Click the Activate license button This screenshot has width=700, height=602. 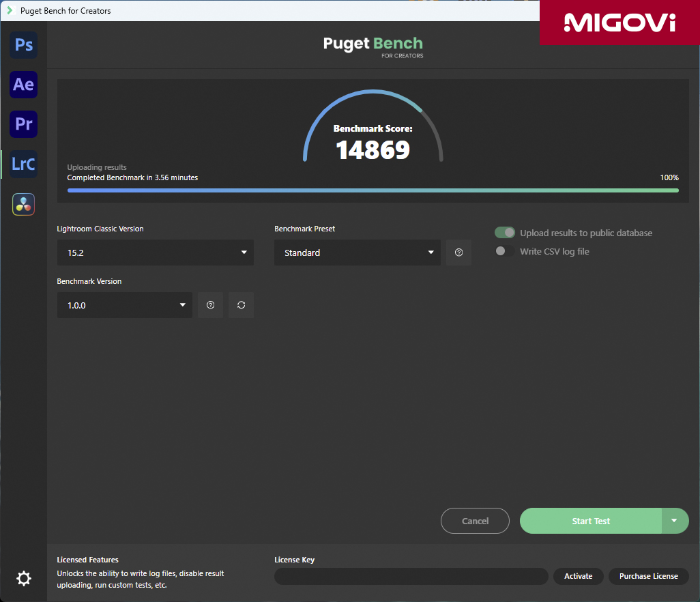pos(578,576)
